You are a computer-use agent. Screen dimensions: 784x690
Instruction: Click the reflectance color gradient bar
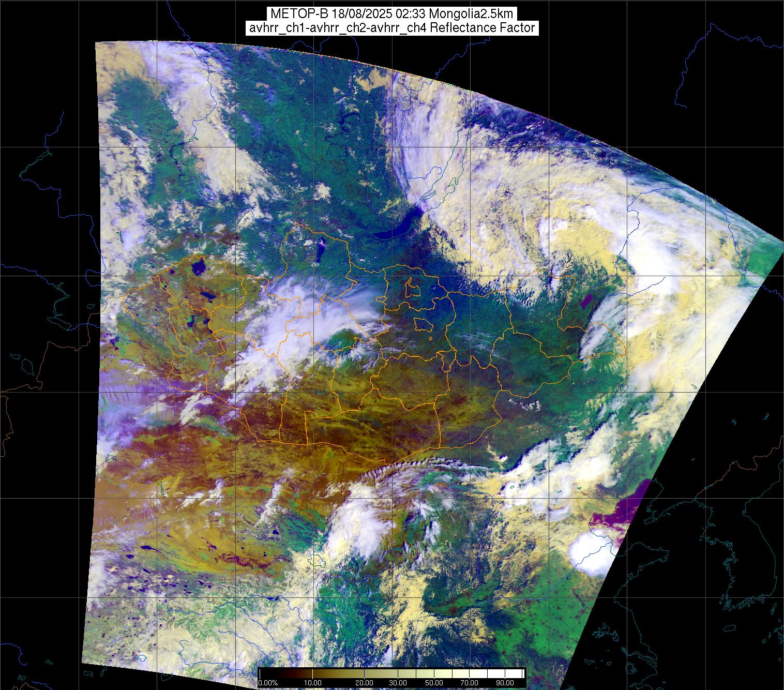point(392,673)
